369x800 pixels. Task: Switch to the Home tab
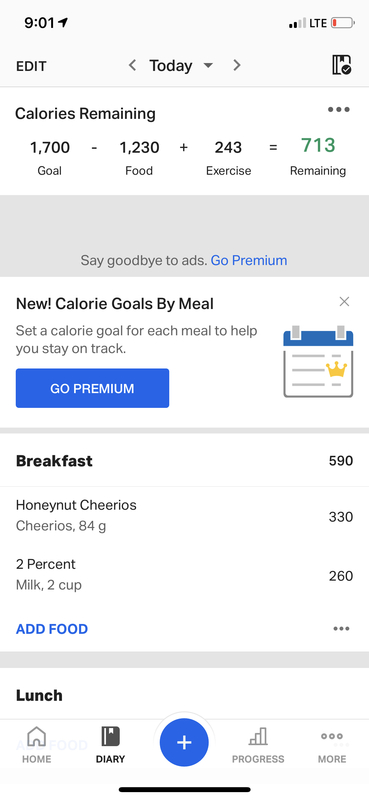tap(37, 745)
